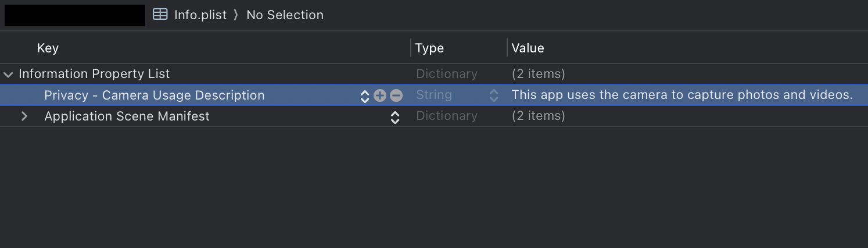Click Info.plist in the jump bar
868x248 pixels.
200,15
